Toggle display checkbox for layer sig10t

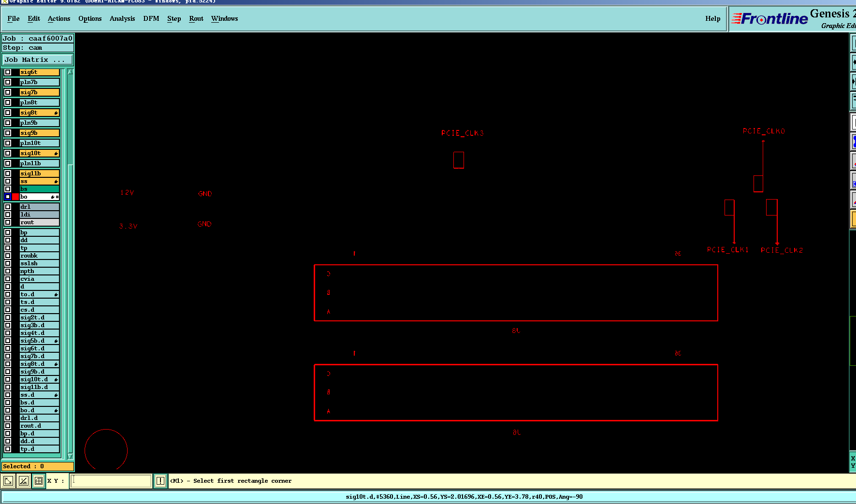tap(8, 154)
